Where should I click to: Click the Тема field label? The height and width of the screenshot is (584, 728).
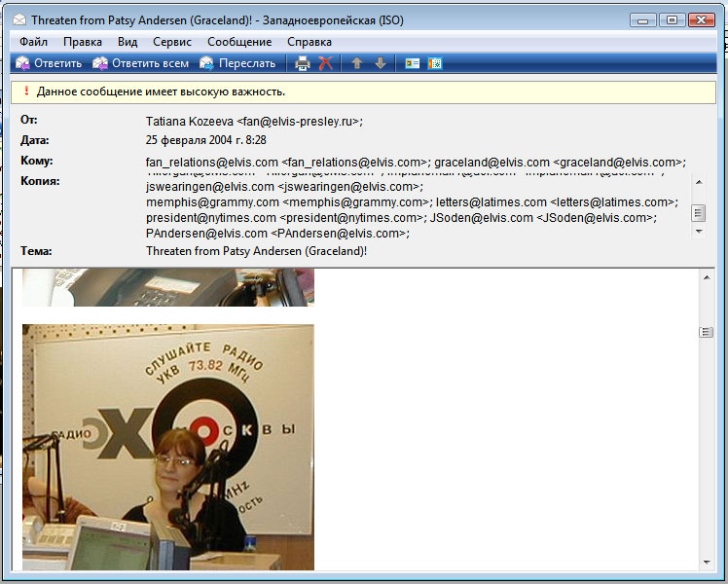pos(36,251)
